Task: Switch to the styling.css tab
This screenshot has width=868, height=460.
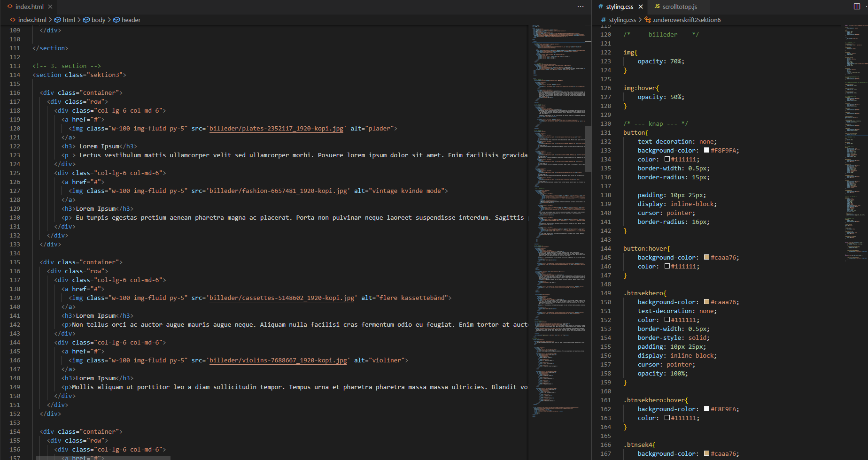Action: pos(620,7)
